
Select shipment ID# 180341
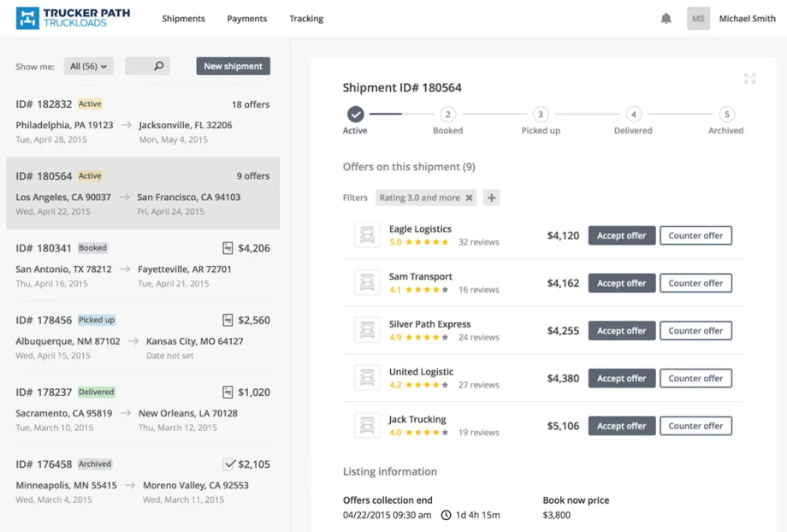pyautogui.click(x=143, y=265)
